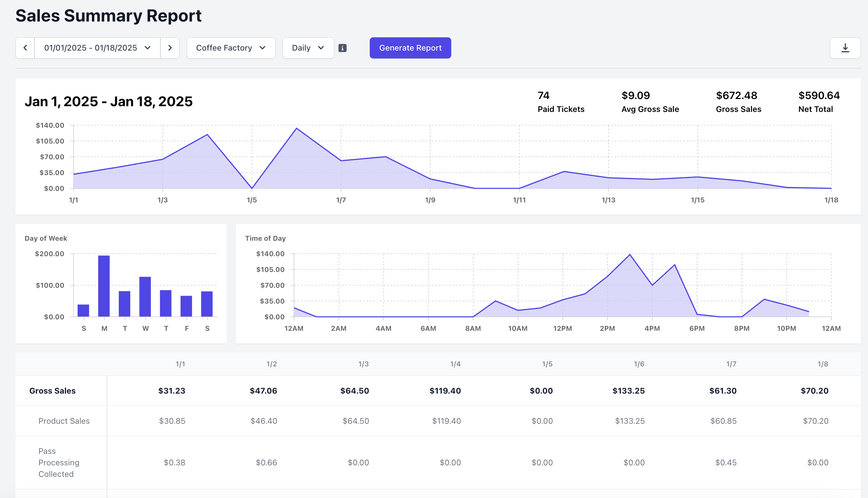This screenshot has width=868, height=498.
Task: Click the Monday bar in Day of Week chart
Action: pos(104,286)
